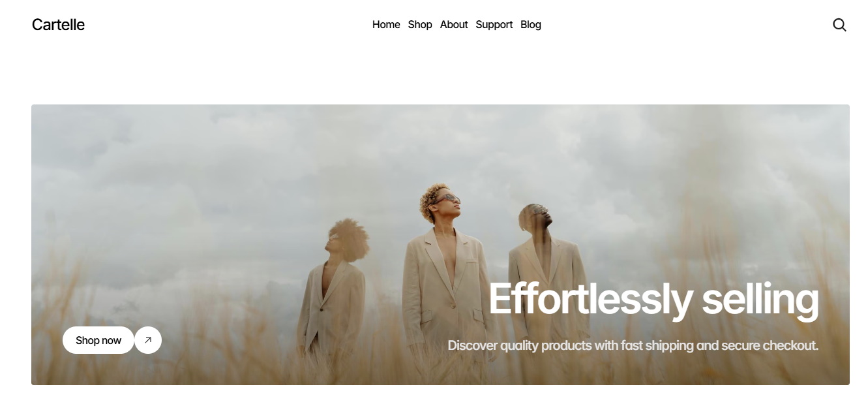Go to the Home nav link
Screen dimensions: 868x408
pos(386,25)
